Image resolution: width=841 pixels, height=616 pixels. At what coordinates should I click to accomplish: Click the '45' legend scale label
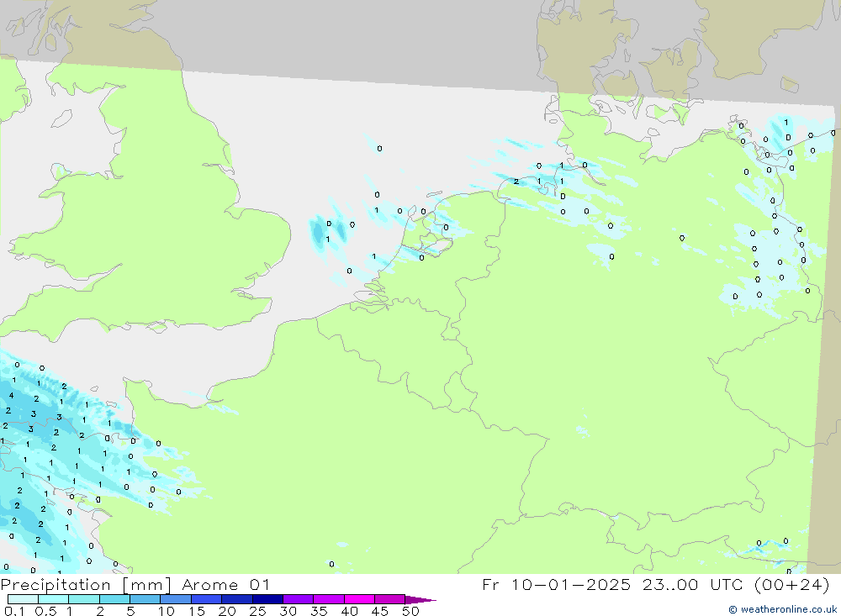380,611
